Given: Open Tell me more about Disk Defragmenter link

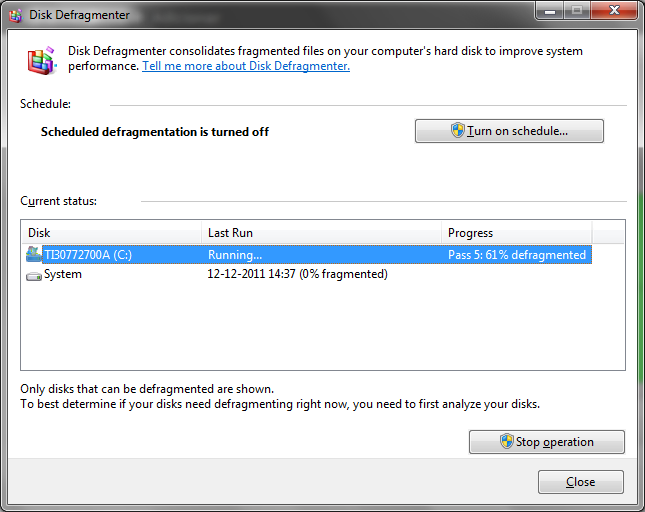Looking at the screenshot, I should pyautogui.click(x=246, y=66).
